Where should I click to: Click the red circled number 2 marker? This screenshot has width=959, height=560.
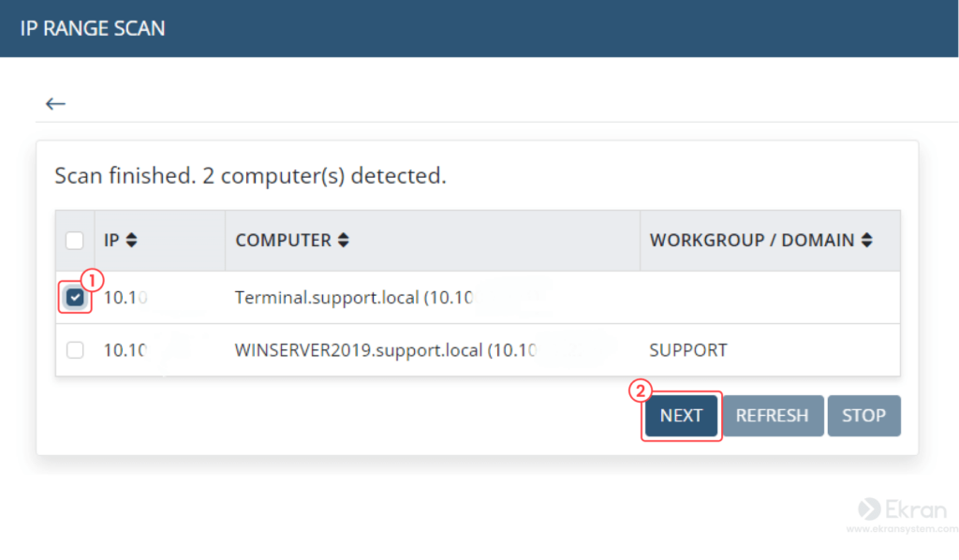(x=641, y=391)
